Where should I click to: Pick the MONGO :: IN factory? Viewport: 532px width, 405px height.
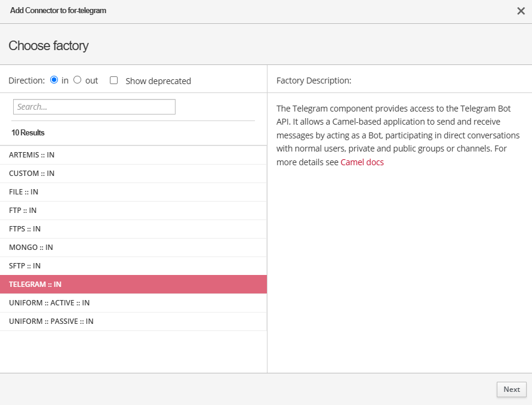coord(31,248)
